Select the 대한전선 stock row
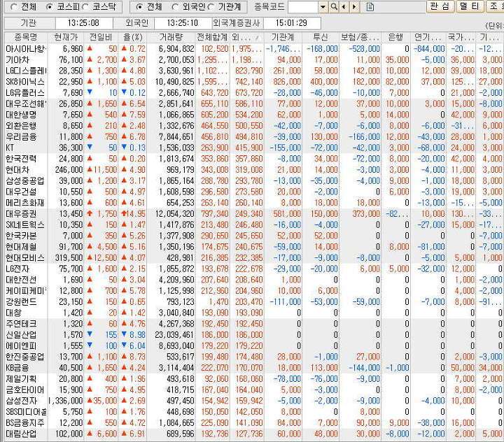This screenshot has width=504, height=442. click(x=254, y=280)
